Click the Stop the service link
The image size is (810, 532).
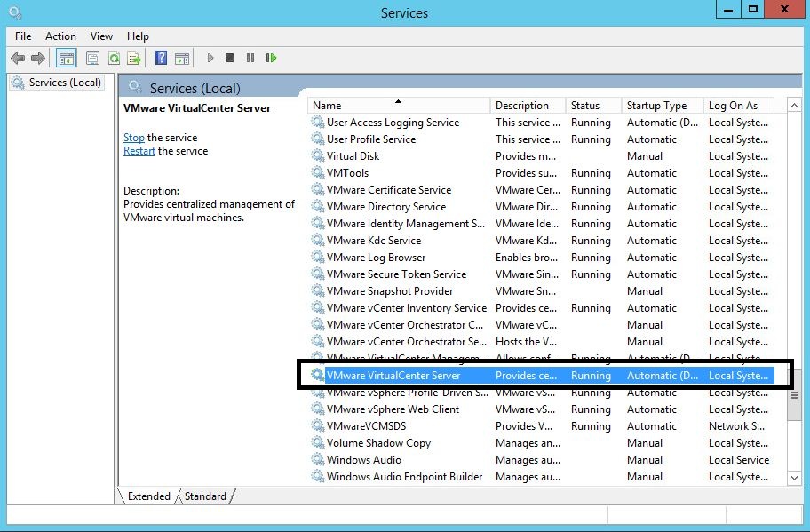click(x=134, y=138)
